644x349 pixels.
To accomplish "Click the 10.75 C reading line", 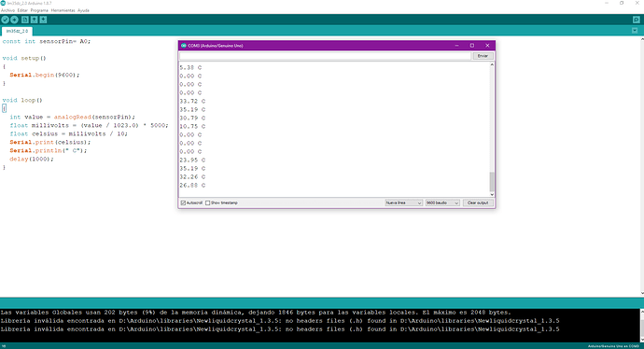I will [192, 127].
